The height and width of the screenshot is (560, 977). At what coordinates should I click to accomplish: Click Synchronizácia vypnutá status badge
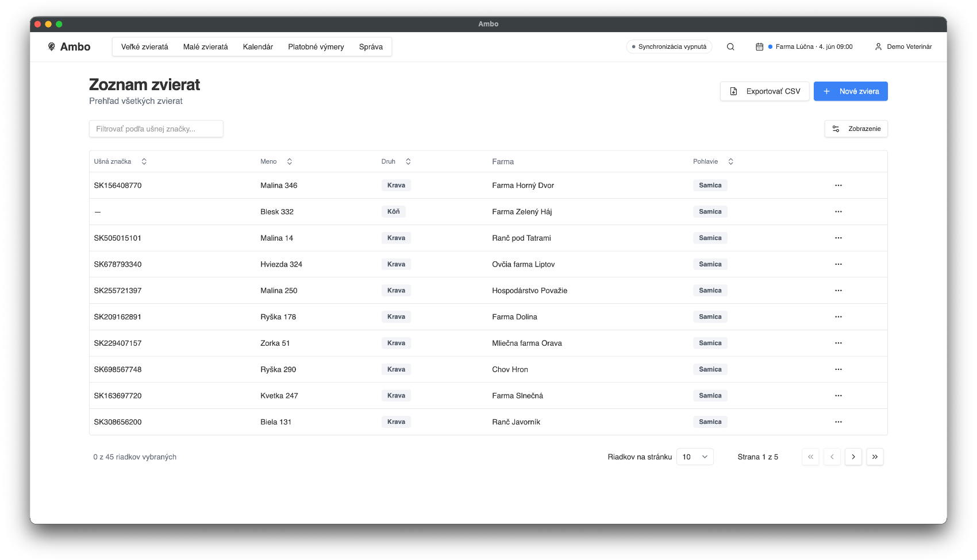pos(669,47)
